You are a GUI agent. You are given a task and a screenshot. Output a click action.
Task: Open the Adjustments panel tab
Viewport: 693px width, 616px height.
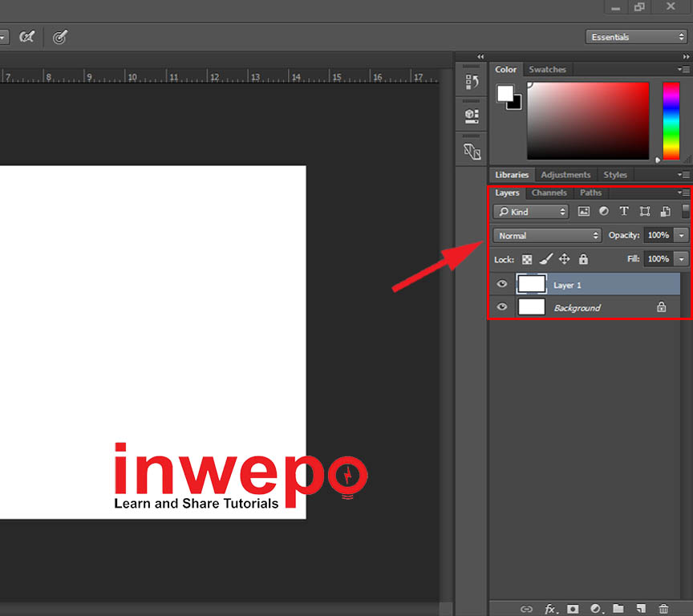pyautogui.click(x=565, y=175)
